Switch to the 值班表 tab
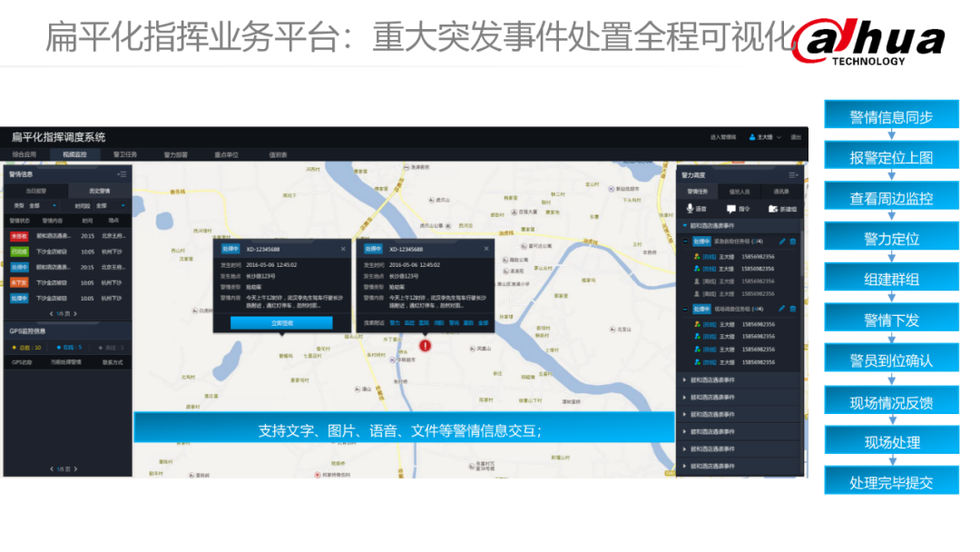Screen dimensions: 980x552 coord(278,154)
